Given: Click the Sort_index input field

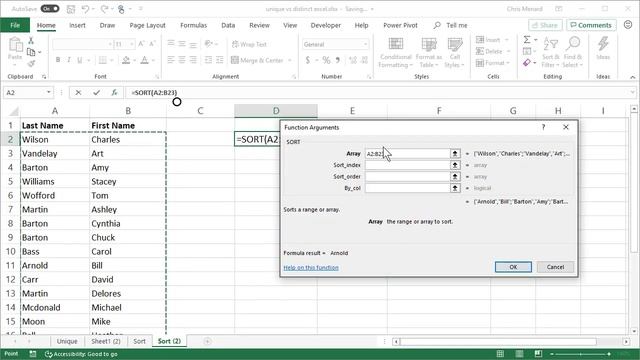Looking at the screenshot, I should click(x=407, y=165).
